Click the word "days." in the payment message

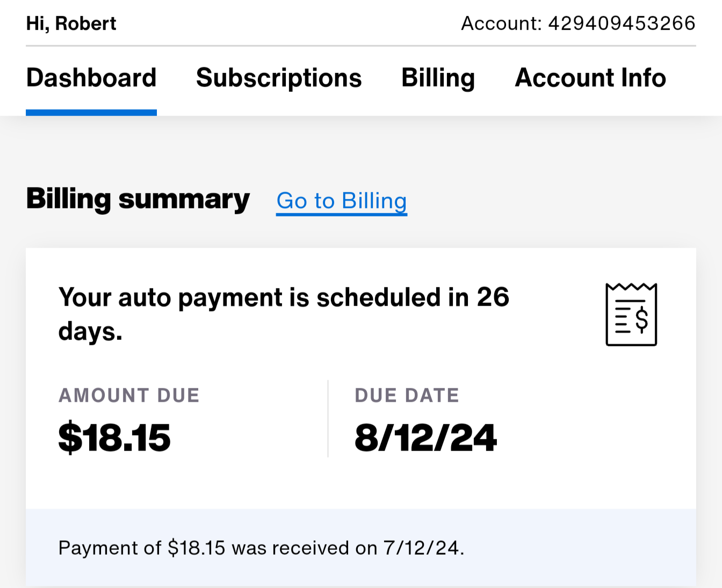click(90, 332)
